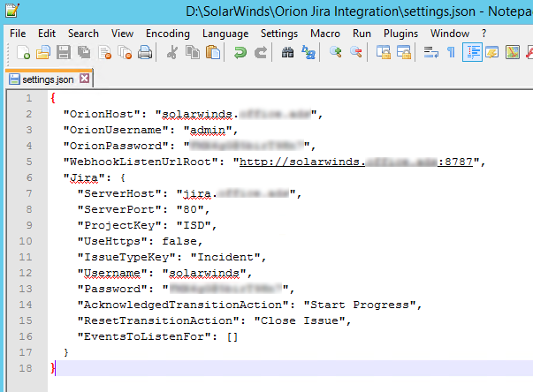Click the "OrionHost" key text
The width and height of the screenshot is (533, 392).
click(x=102, y=114)
